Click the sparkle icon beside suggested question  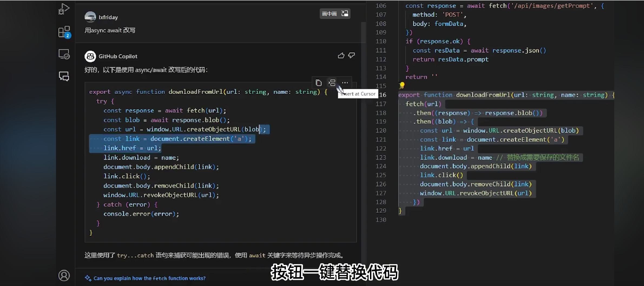point(88,278)
